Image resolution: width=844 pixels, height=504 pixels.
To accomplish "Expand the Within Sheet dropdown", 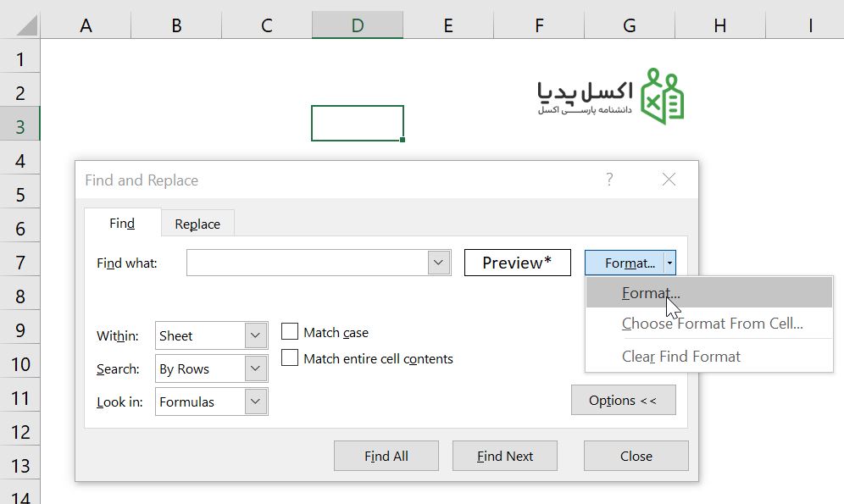I will 256,335.
